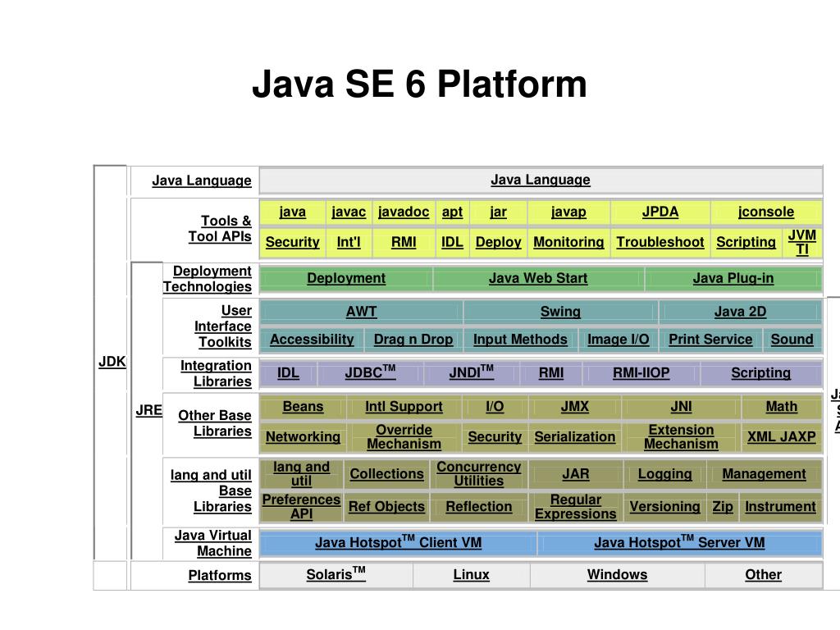
Task: Open the javac link
Action: click(x=349, y=212)
